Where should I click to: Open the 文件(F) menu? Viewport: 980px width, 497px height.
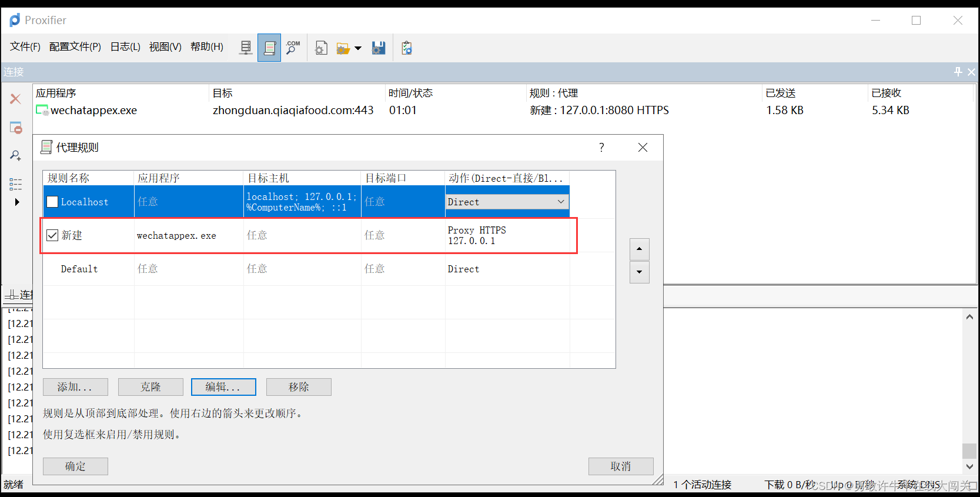[x=25, y=46]
